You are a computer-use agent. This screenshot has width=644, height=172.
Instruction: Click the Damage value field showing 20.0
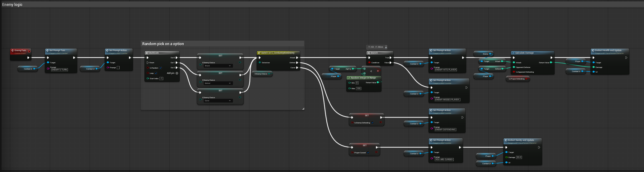pos(519,157)
